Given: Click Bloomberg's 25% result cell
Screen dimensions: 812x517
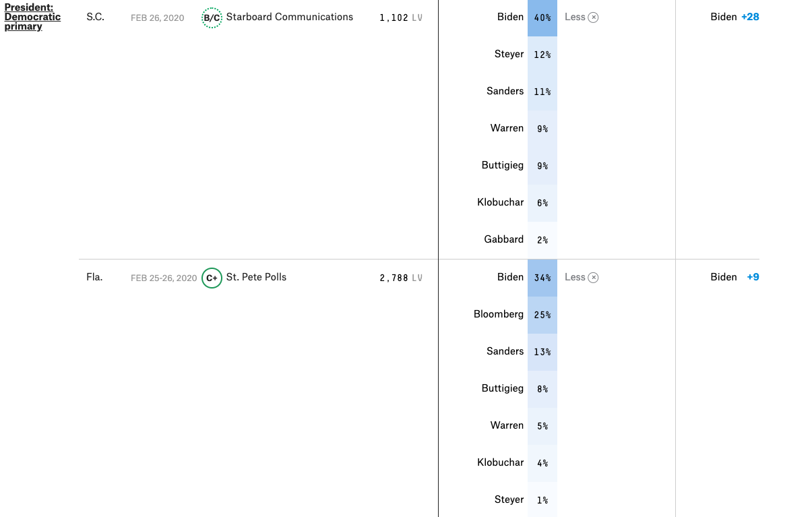Looking at the screenshot, I should [x=542, y=315].
